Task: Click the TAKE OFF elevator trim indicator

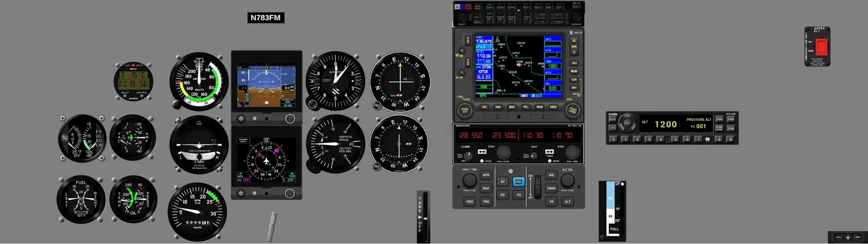Action: point(424,217)
